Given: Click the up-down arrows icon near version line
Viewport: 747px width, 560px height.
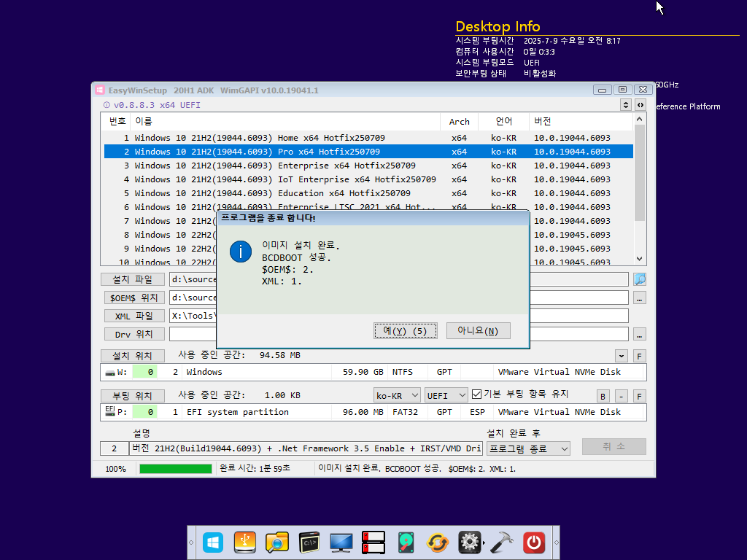Looking at the screenshot, I should coord(626,105).
